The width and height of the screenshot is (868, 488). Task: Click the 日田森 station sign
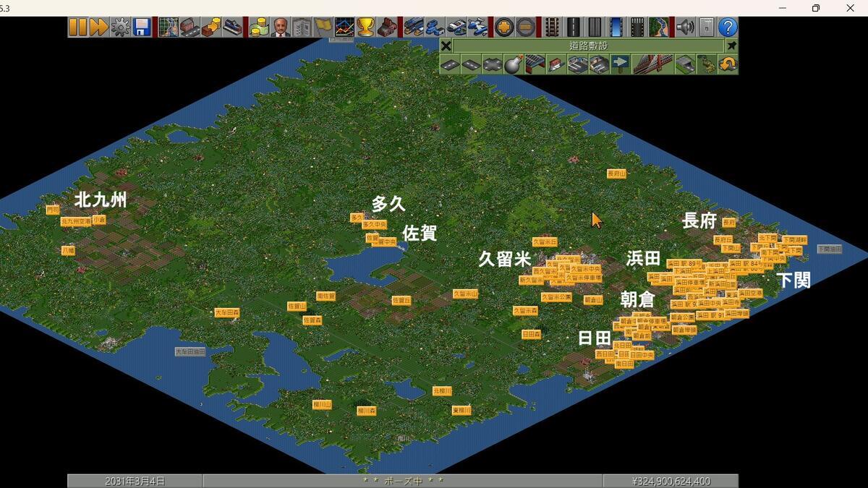[532, 334]
